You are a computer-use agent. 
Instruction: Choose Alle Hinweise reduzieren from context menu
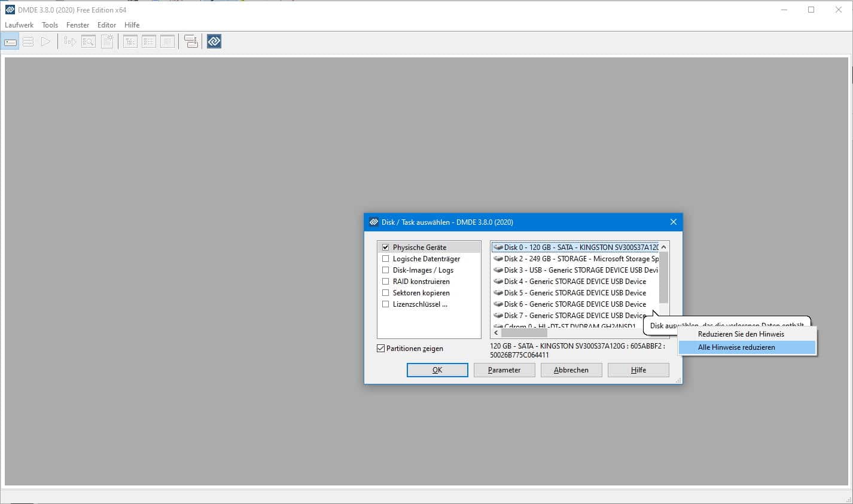(747, 347)
